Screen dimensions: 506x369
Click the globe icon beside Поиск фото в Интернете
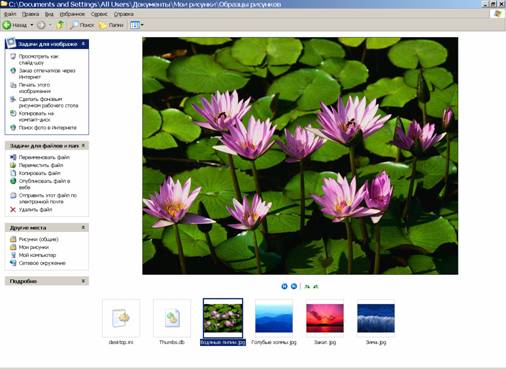tap(13, 128)
